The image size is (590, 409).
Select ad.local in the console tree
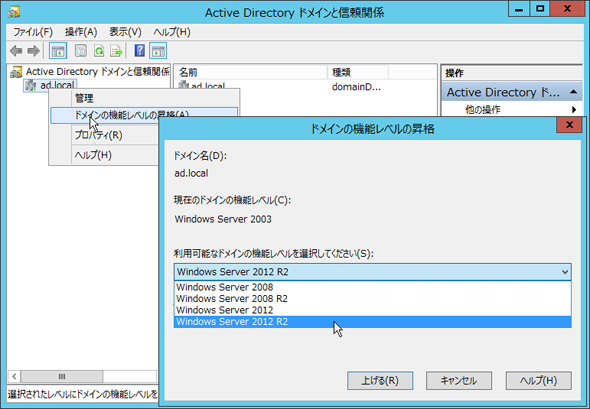coord(50,85)
